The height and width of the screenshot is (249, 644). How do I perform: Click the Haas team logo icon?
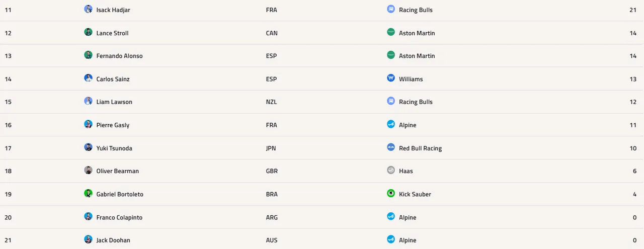pos(391,170)
